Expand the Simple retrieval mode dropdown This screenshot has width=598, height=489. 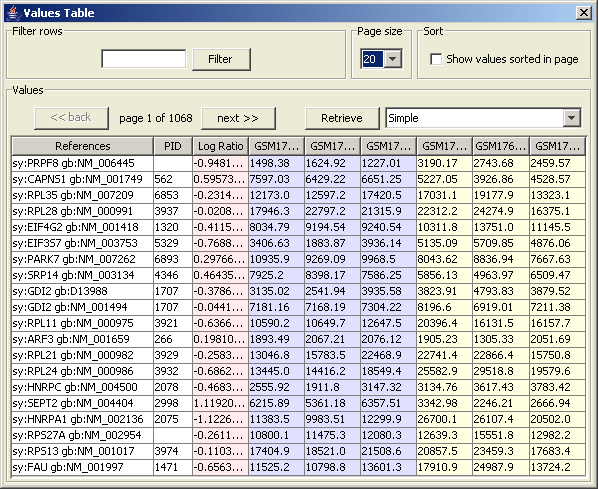tap(571, 118)
